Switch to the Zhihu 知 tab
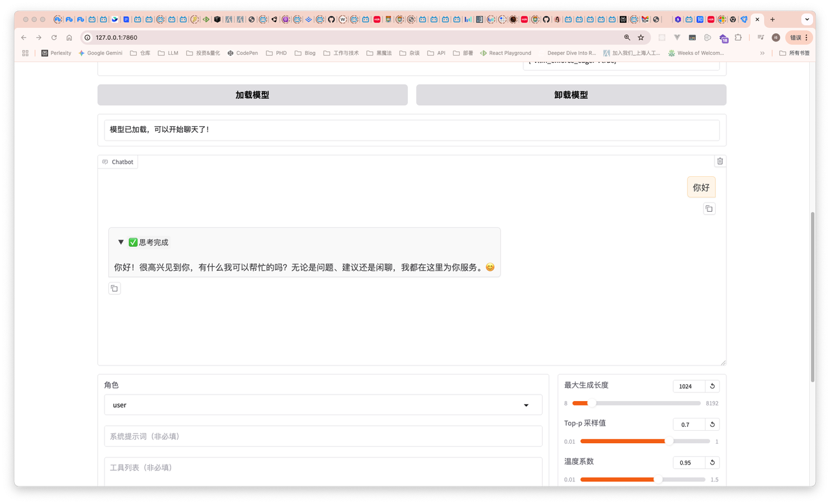830x504 pixels. pyautogui.click(x=700, y=19)
